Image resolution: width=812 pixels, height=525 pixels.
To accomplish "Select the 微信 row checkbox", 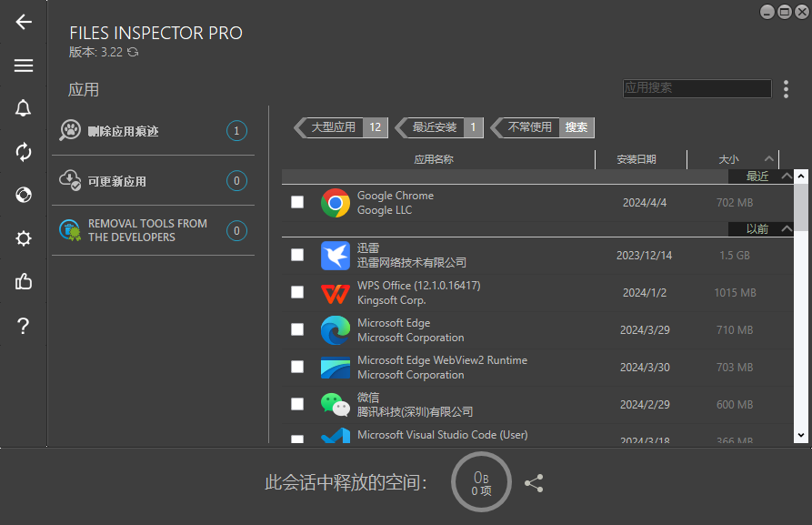I will tap(297, 404).
